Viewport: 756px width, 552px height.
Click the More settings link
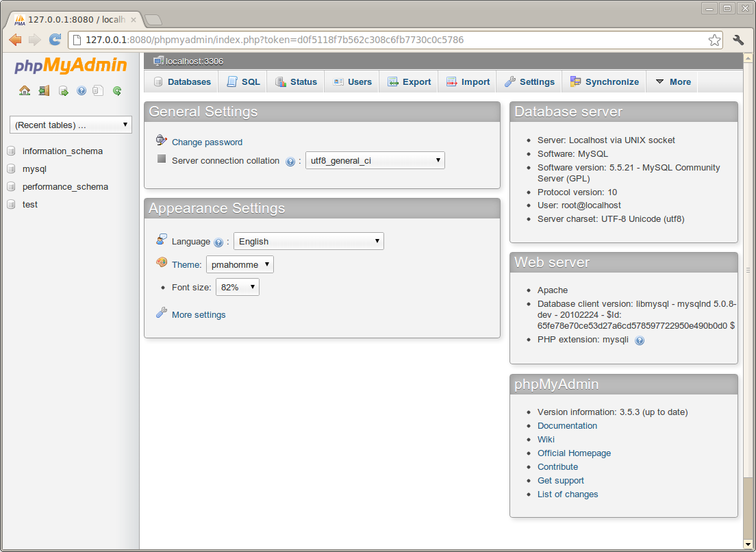[x=197, y=314]
